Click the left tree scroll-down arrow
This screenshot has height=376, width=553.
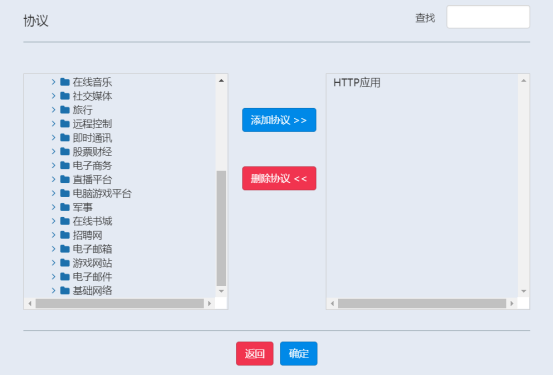tap(221, 291)
